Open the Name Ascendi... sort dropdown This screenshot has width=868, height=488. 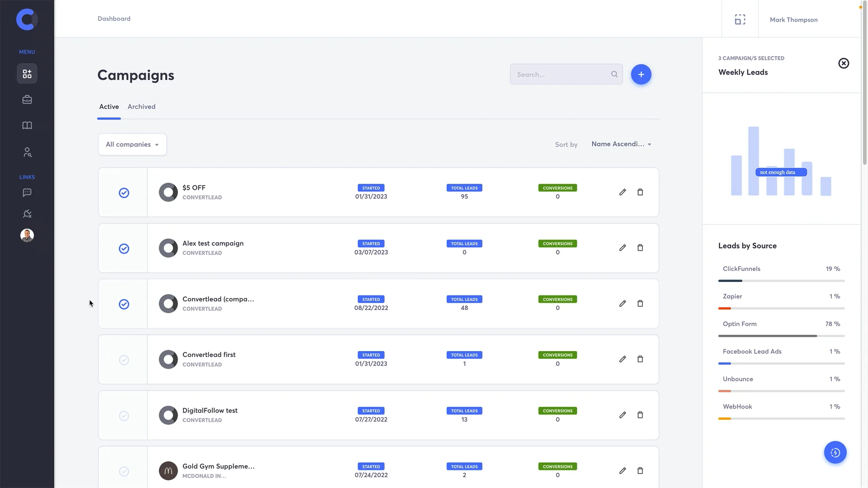(x=621, y=144)
